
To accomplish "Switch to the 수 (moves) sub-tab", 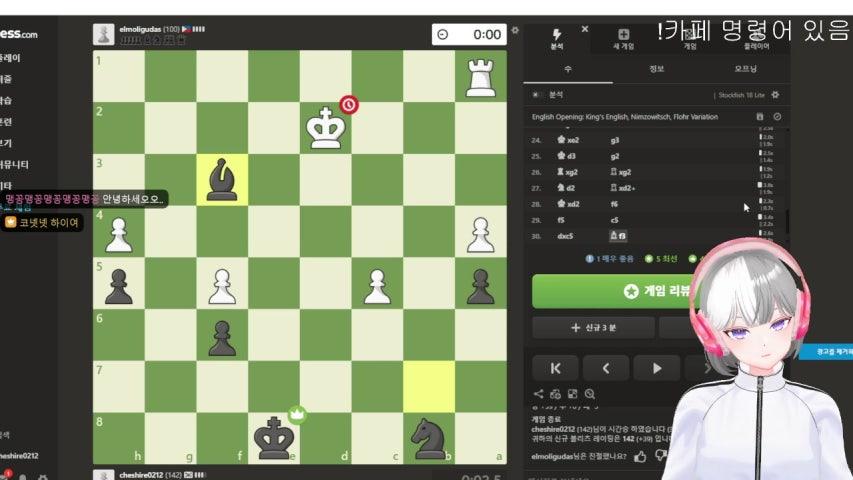I will [568, 69].
